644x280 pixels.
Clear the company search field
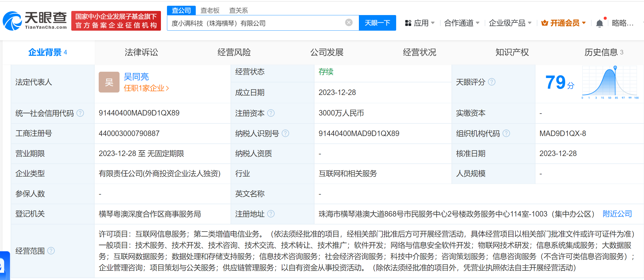point(348,23)
